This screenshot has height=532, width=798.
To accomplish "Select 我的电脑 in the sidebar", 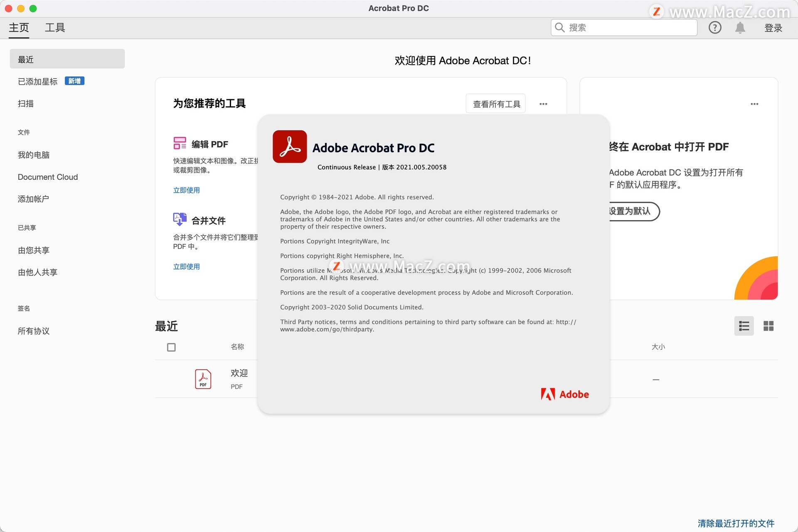I will click(x=34, y=155).
